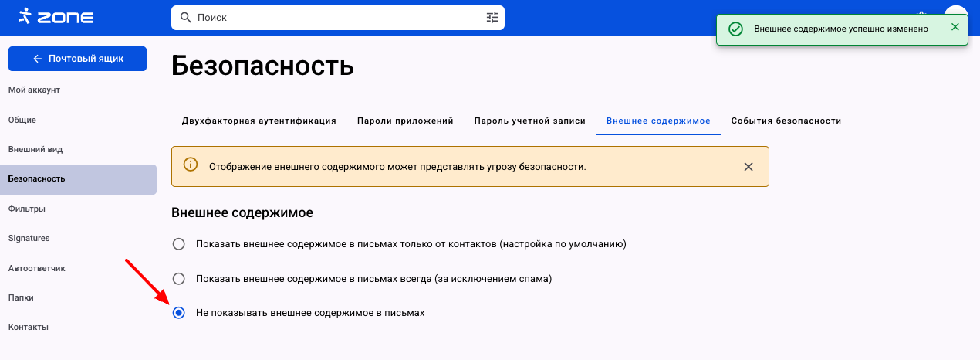Open the Пароли приложений tab
Viewport: 980px width, 360px height.
pos(404,121)
